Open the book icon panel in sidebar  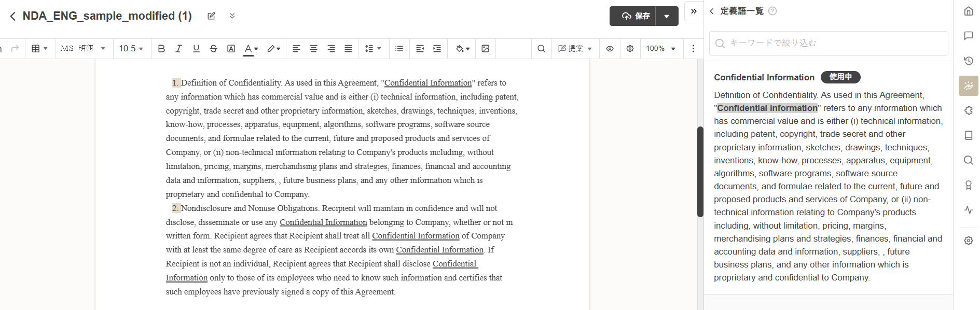[x=968, y=135]
